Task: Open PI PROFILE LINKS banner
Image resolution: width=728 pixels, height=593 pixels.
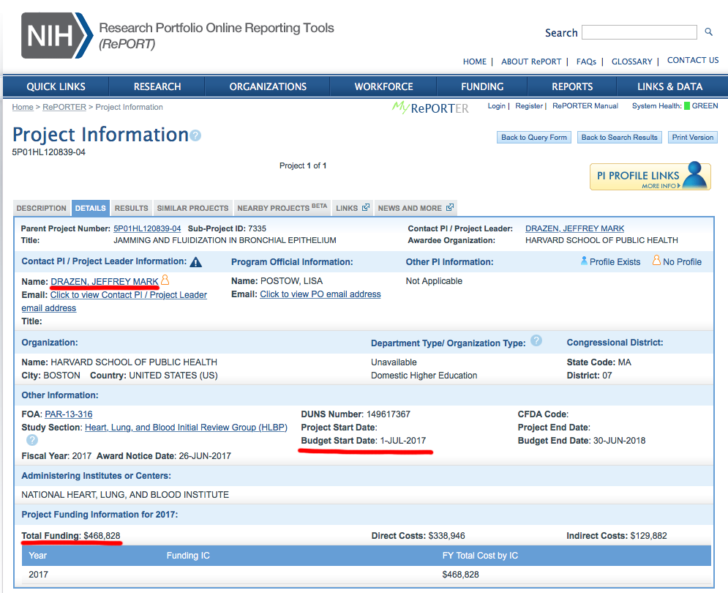Action: [x=650, y=176]
